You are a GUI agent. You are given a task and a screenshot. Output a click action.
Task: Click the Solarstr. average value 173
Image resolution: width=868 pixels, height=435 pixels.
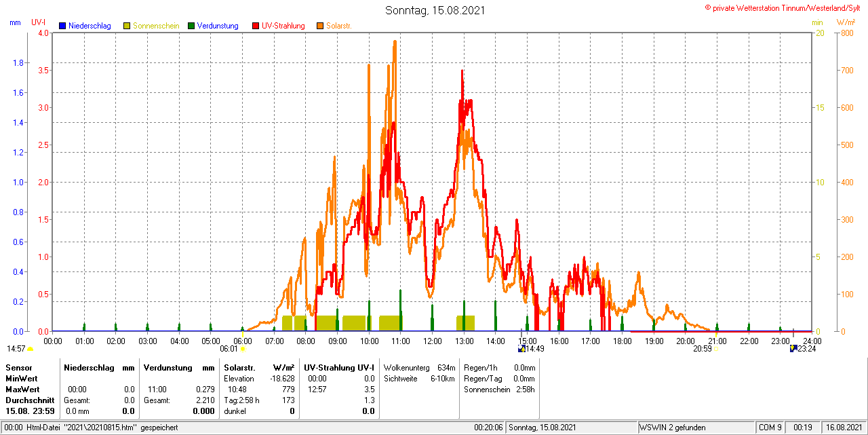[x=288, y=400]
